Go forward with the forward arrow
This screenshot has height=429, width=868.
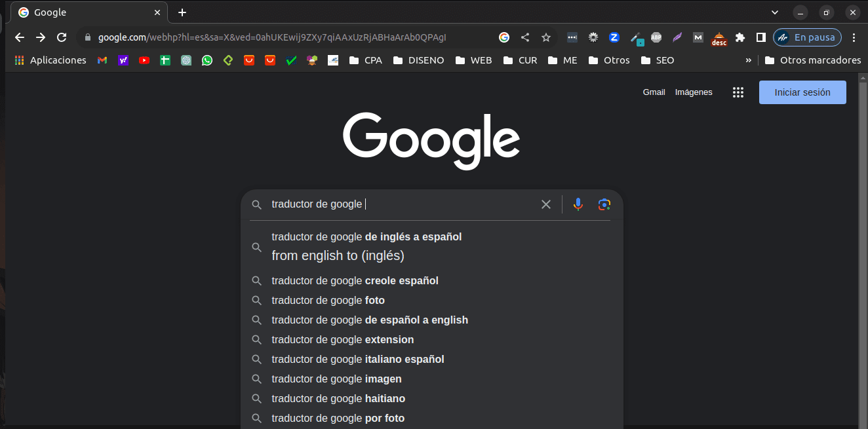(41, 37)
